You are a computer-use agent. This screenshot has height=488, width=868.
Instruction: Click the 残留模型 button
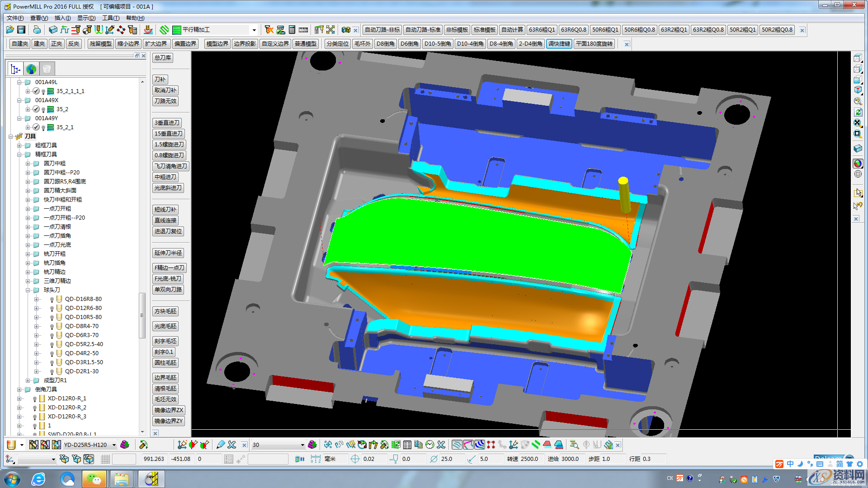click(100, 44)
